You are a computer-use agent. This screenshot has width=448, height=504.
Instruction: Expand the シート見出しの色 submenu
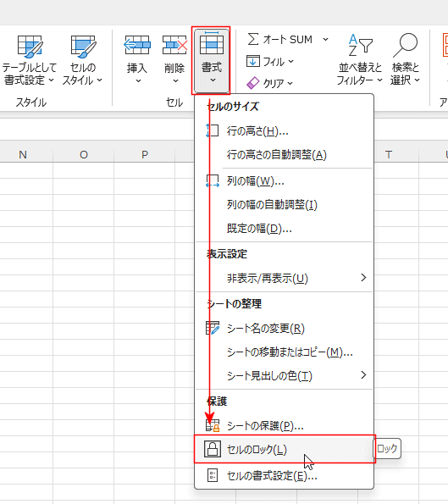pyautogui.click(x=285, y=375)
